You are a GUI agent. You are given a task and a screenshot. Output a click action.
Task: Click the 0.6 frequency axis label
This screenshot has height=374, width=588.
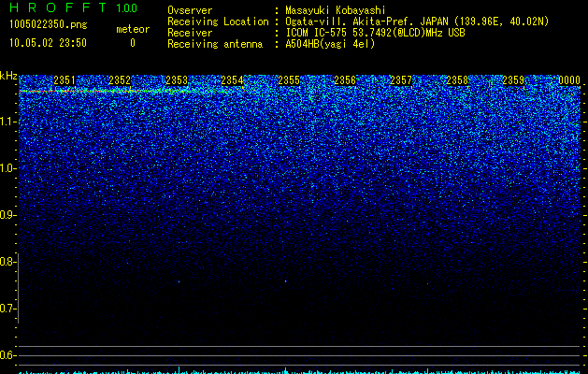coord(7,355)
